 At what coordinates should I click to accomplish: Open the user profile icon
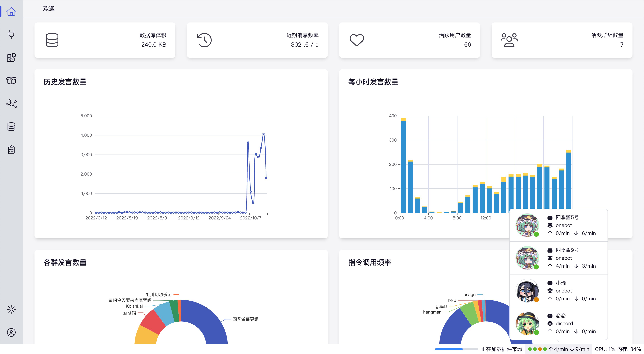coord(11,332)
